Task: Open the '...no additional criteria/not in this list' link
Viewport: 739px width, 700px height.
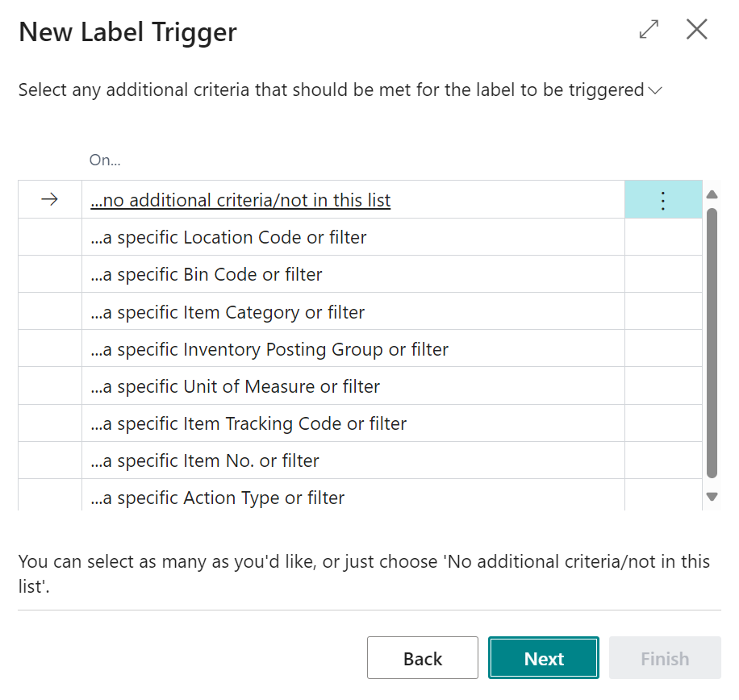Action: point(240,199)
